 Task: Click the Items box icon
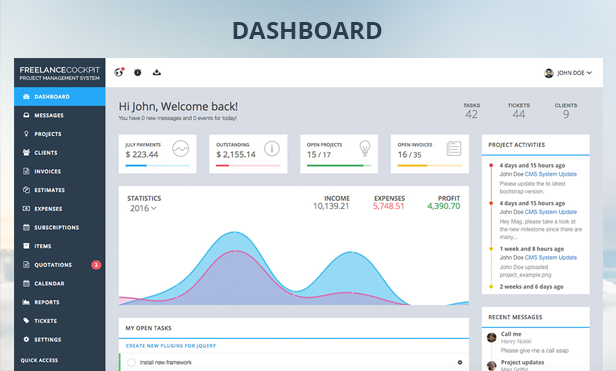click(x=26, y=246)
